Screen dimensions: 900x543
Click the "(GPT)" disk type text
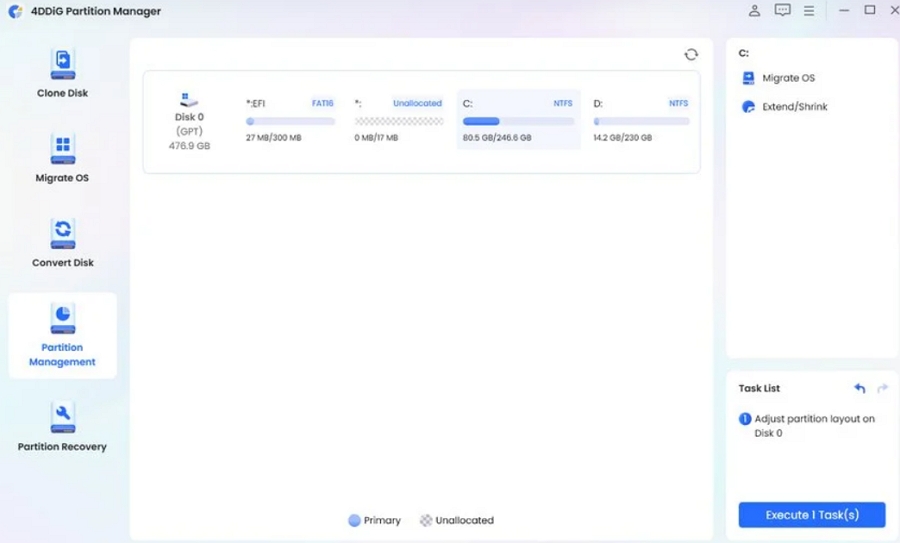(x=189, y=131)
